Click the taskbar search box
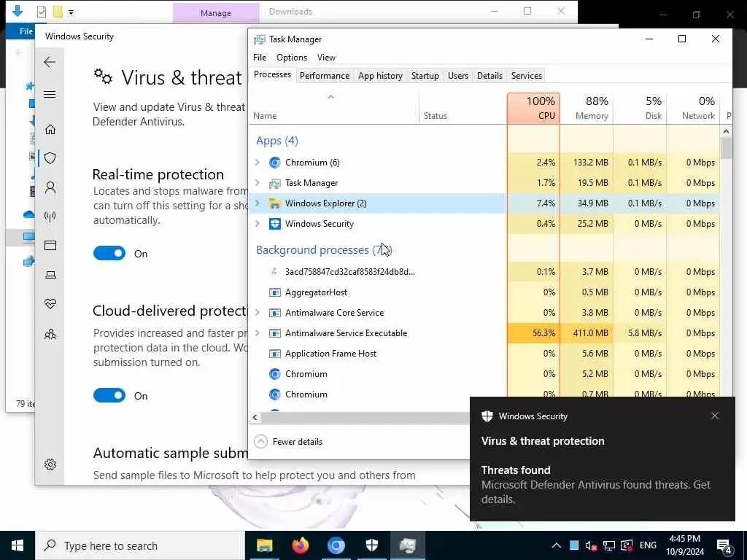The width and height of the screenshot is (747, 560). click(140, 545)
